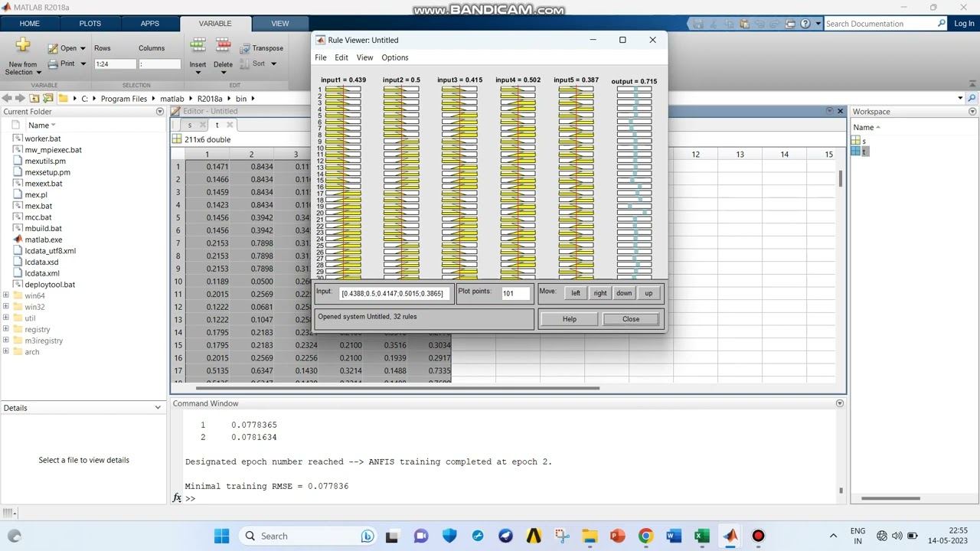Move rule view right
Image resolution: width=980 pixels, height=551 pixels.
click(x=600, y=293)
